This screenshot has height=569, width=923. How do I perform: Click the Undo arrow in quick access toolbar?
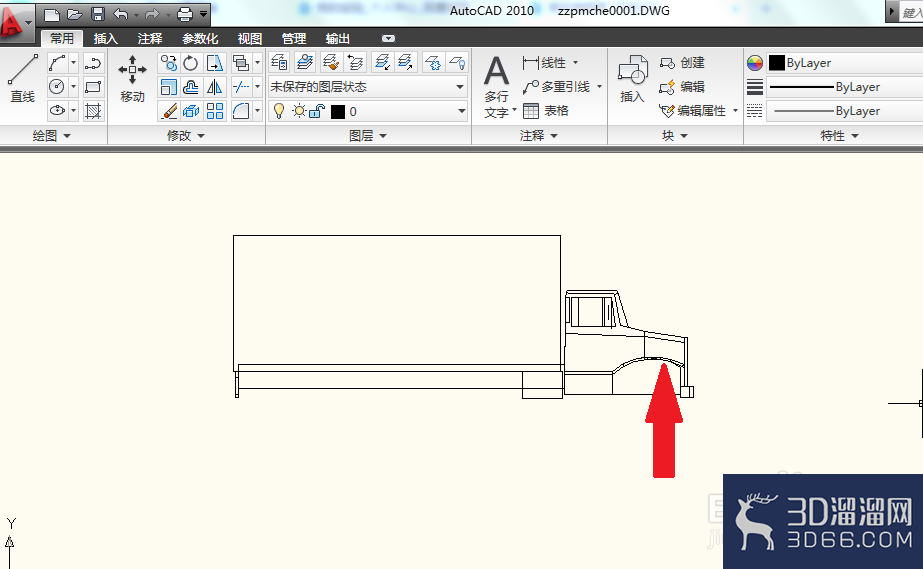[x=121, y=14]
